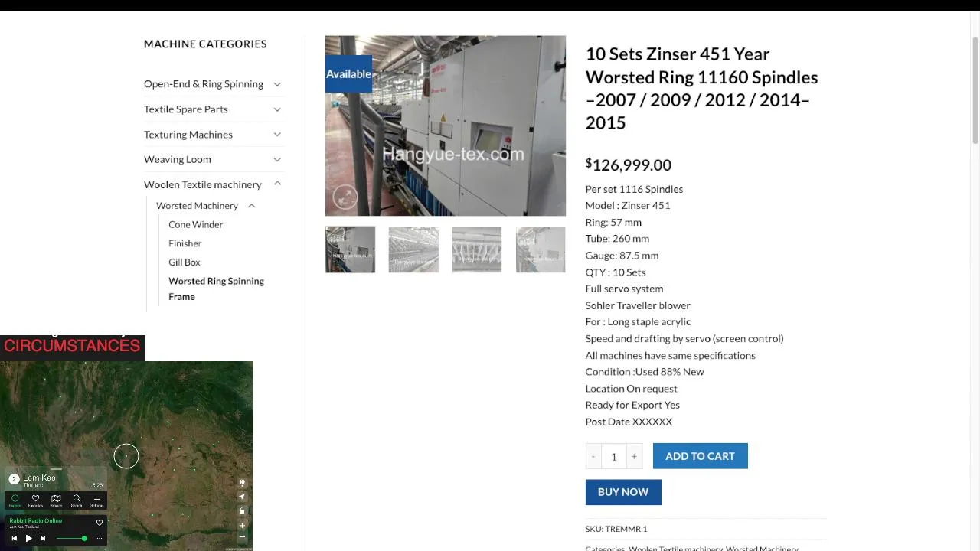Click the quantity input field
980x551 pixels.
point(613,456)
